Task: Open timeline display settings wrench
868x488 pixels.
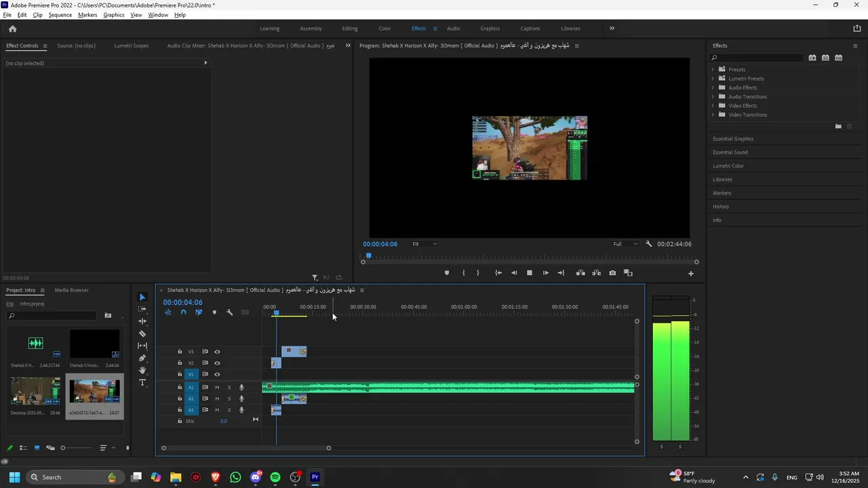Action: coord(230,312)
